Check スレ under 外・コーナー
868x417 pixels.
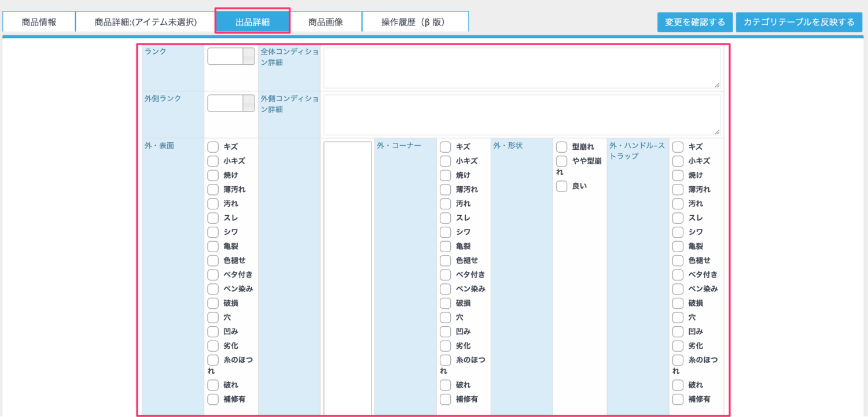446,218
